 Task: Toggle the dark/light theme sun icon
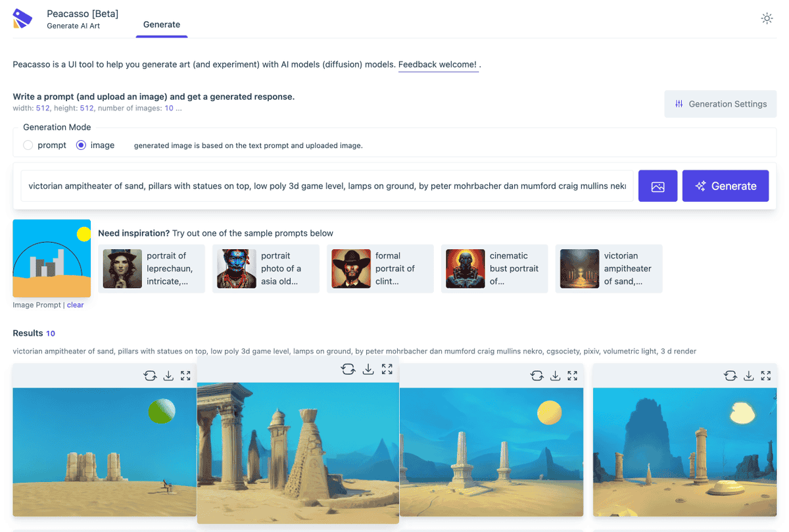pos(767,18)
